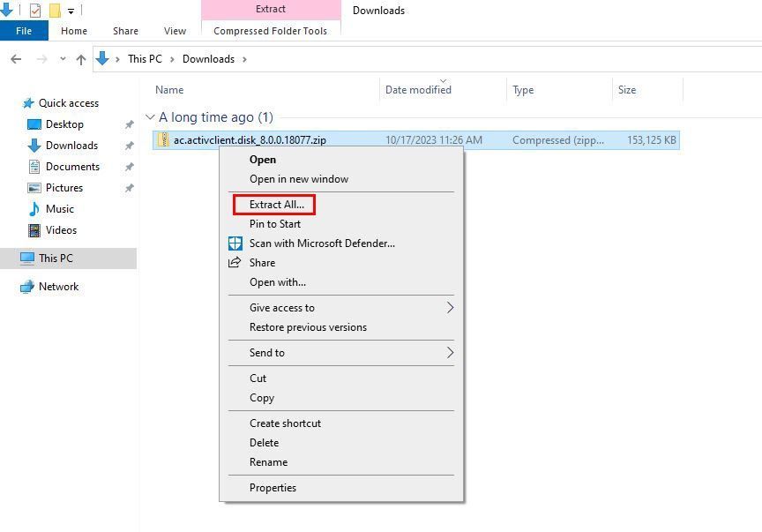The height and width of the screenshot is (532, 762).
Task: Open Documents in navigation pane
Action: click(x=72, y=167)
